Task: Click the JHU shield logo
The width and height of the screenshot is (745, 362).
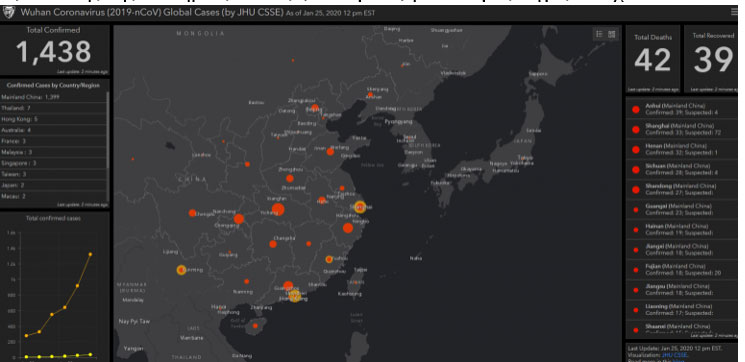Action: click(x=9, y=12)
